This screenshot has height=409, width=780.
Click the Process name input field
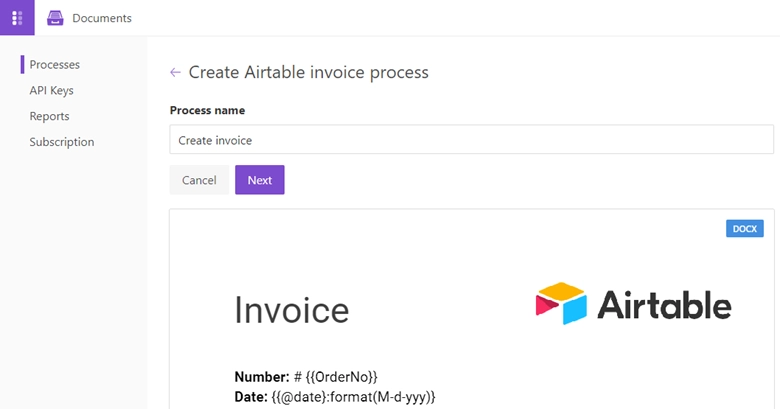coord(471,140)
